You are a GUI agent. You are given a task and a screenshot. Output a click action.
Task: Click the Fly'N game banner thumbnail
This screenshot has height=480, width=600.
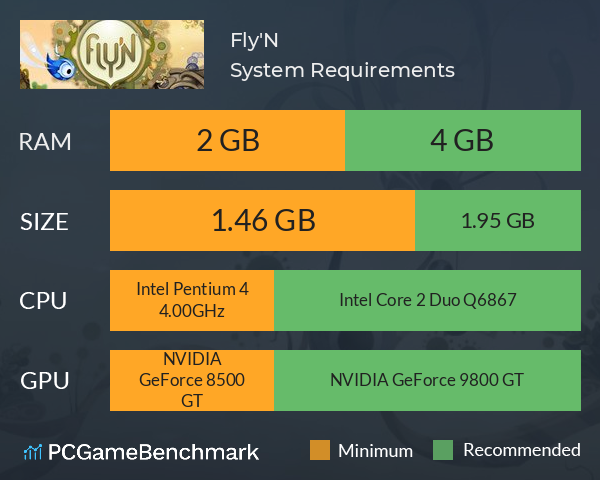tap(112, 54)
